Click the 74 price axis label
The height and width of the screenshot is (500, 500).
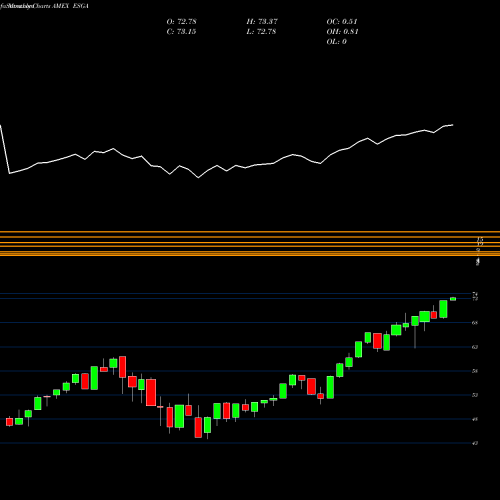(x=475, y=294)
